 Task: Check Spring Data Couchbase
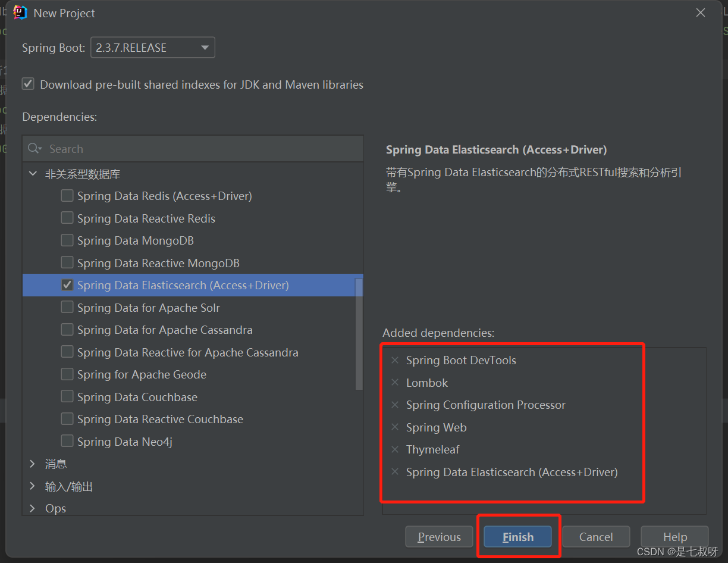coord(67,396)
